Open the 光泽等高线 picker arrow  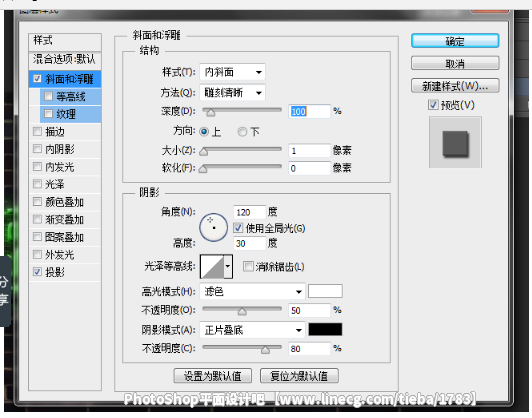228,267
